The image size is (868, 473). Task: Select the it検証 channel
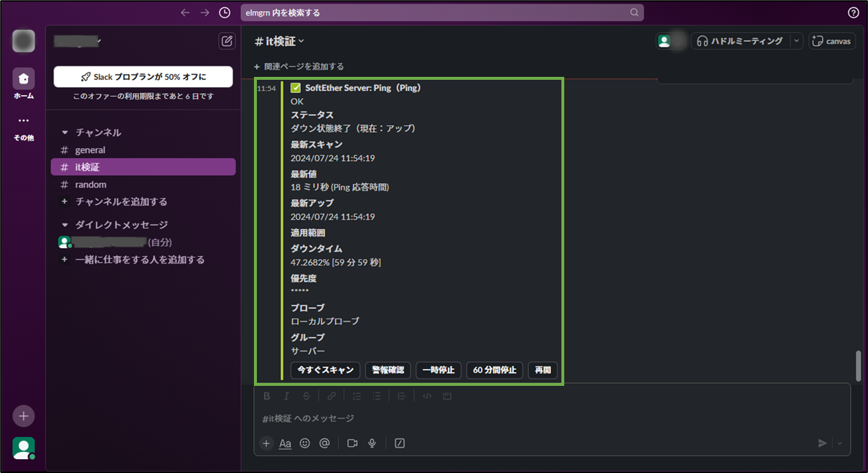(143, 167)
